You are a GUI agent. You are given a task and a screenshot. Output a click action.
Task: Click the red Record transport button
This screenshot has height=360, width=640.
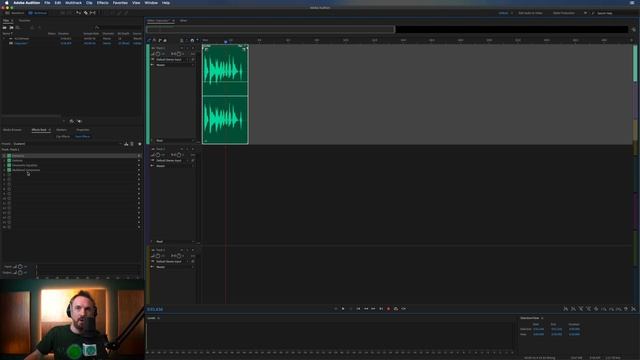pyautogui.click(x=388, y=309)
